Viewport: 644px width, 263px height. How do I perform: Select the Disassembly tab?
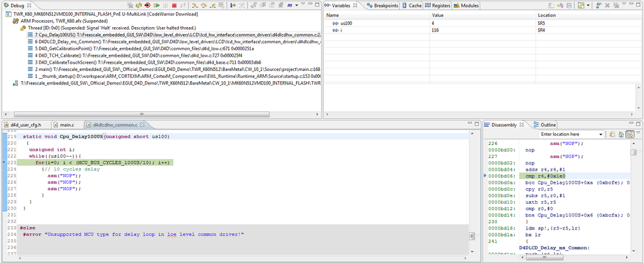(503, 124)
